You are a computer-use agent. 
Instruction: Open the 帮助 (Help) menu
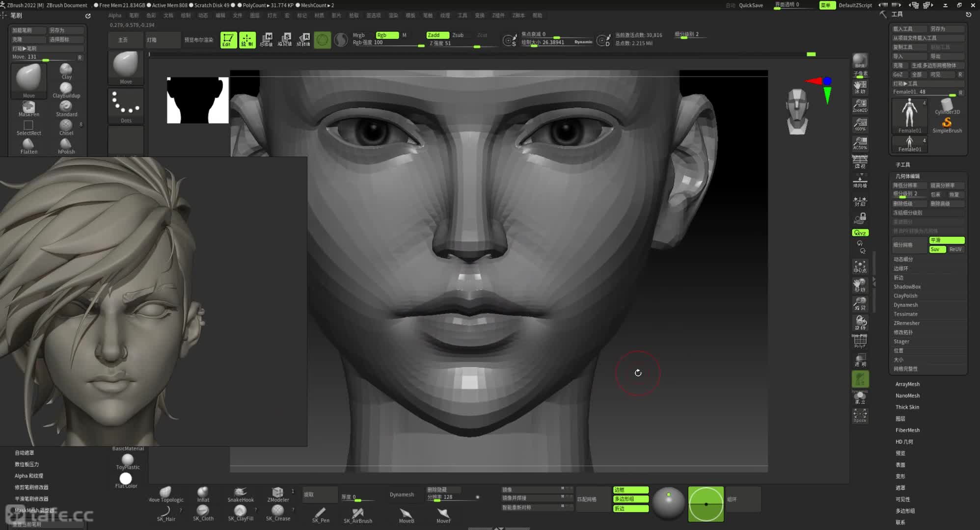click(x=538, y=15)
